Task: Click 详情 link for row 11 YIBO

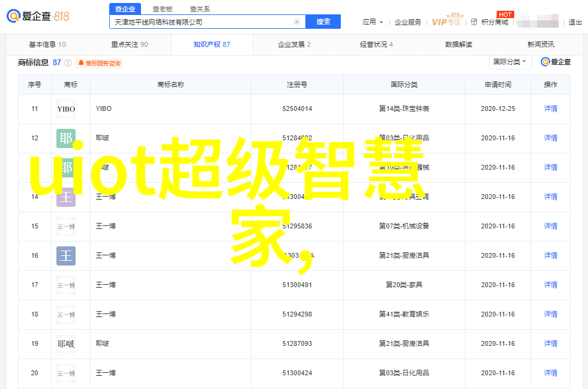Action: (550, 109)
